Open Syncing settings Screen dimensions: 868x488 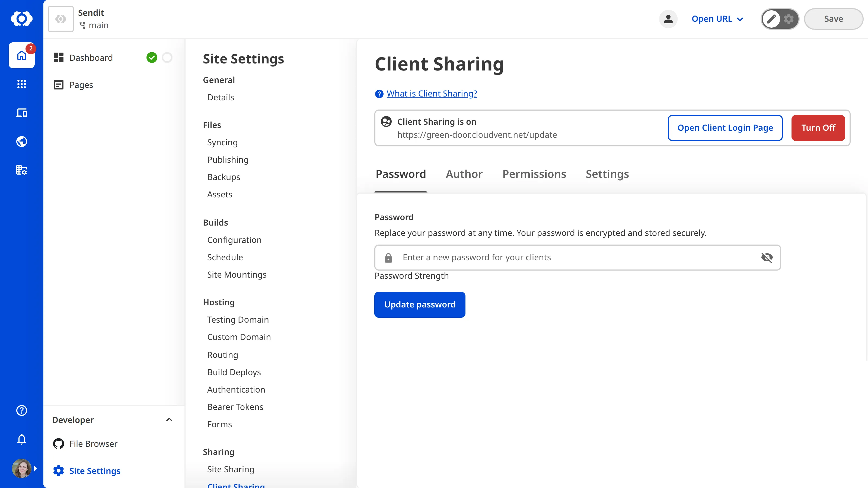[x=222, y=142]
